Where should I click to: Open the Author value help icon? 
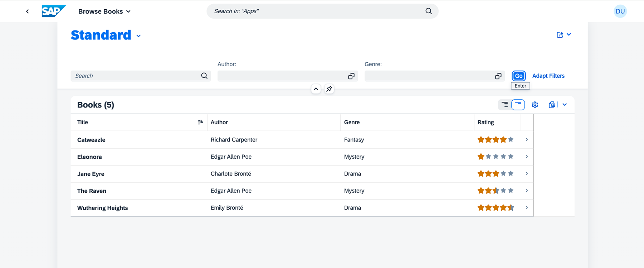[351, 76]
